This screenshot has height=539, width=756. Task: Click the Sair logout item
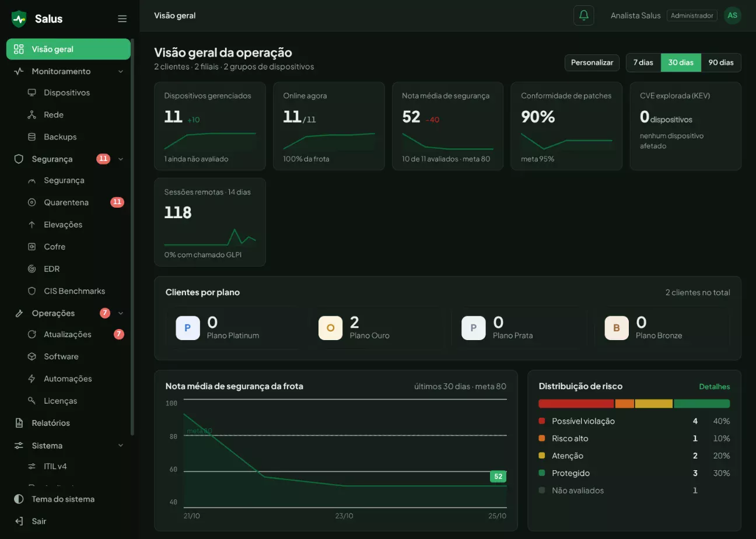68,521
